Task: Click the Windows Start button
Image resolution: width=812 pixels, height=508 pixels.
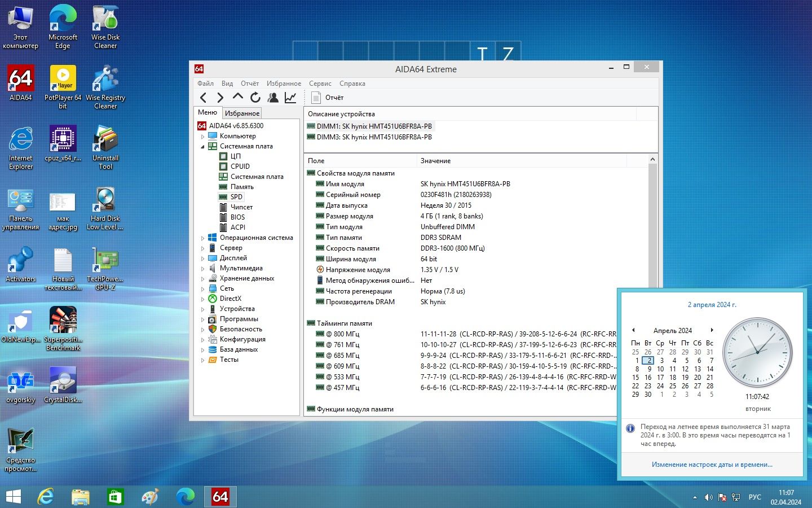Action: tap(13, 497)
